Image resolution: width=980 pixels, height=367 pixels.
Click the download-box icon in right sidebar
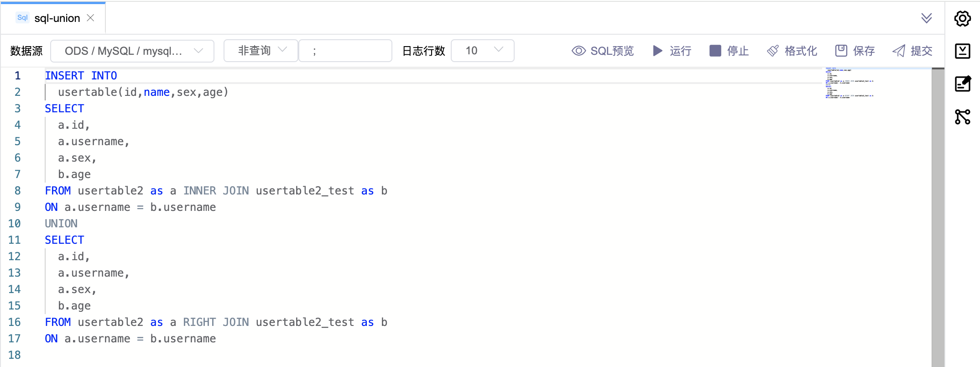pos(962,51)
